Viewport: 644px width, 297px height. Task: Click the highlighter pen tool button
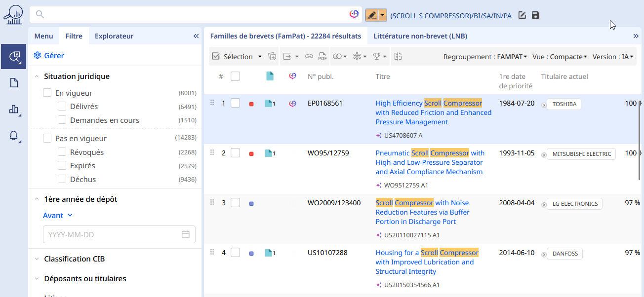pyautogui.click(x=371, y=15)
